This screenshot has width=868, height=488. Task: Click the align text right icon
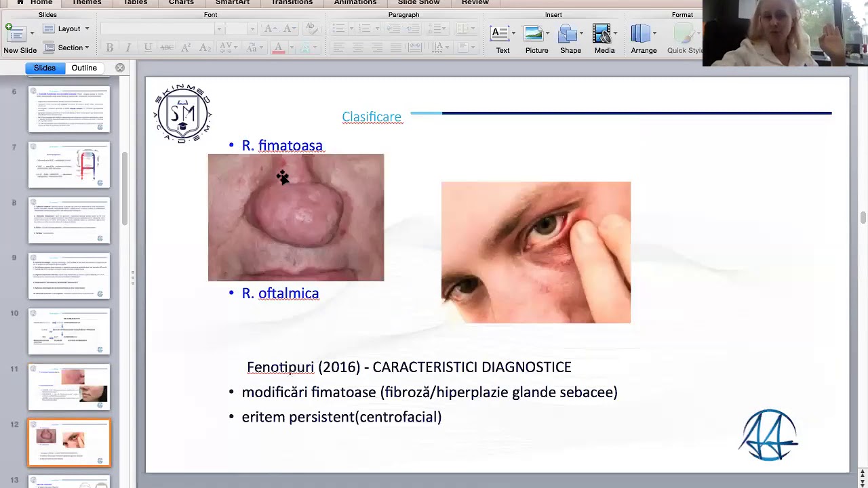[377, 47]
